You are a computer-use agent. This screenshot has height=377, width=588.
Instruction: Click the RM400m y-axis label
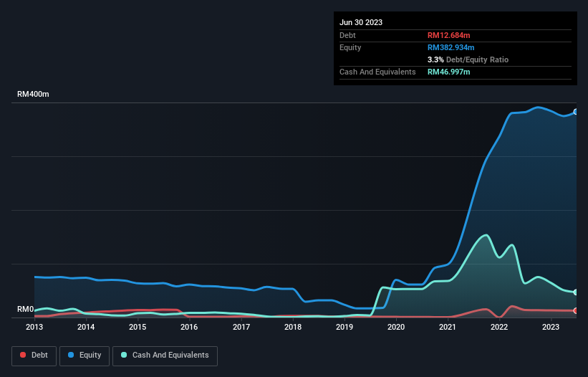pyautogui.click(x=33, y=94)
